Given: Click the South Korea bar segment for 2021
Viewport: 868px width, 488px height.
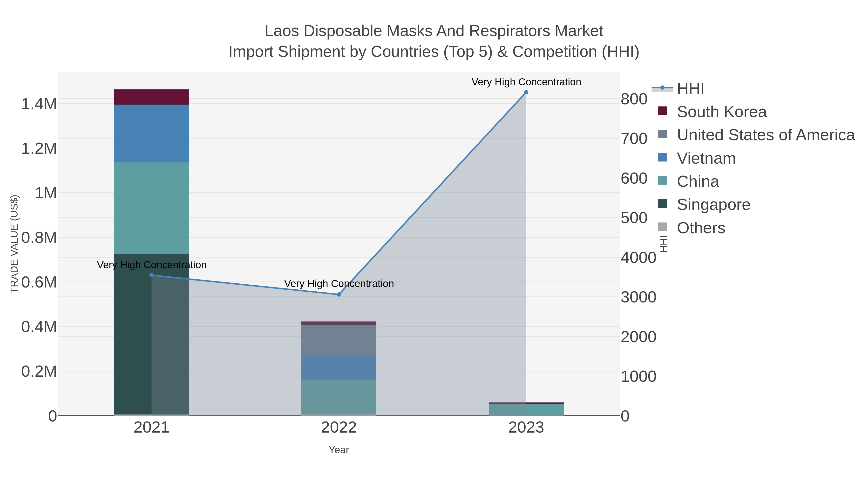Looking at the screenshot, I should [x=152, y=97].
